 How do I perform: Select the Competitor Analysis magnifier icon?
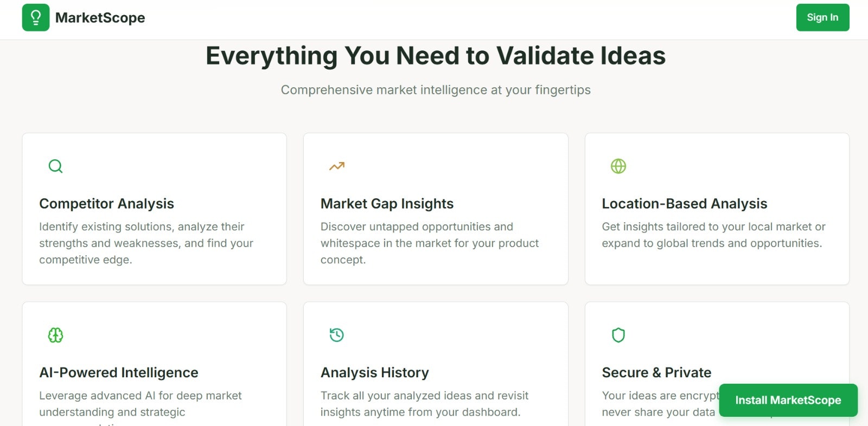[x=56, y=166]
